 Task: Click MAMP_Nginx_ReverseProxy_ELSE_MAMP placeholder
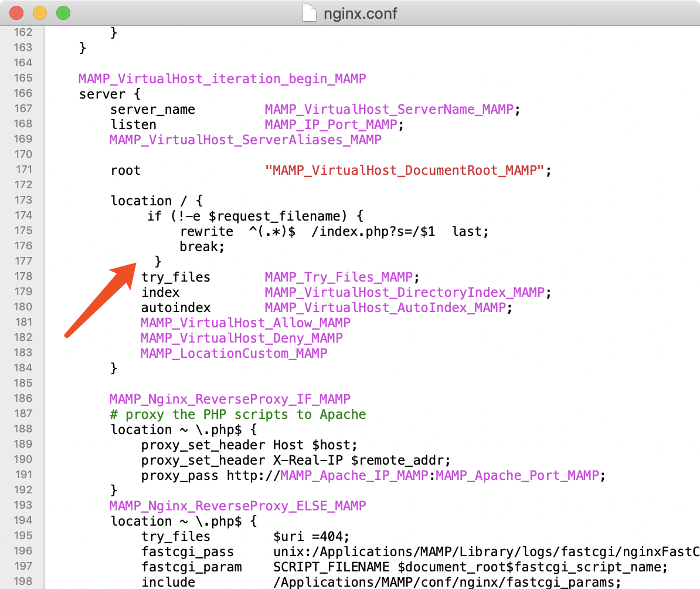(238, 506)
